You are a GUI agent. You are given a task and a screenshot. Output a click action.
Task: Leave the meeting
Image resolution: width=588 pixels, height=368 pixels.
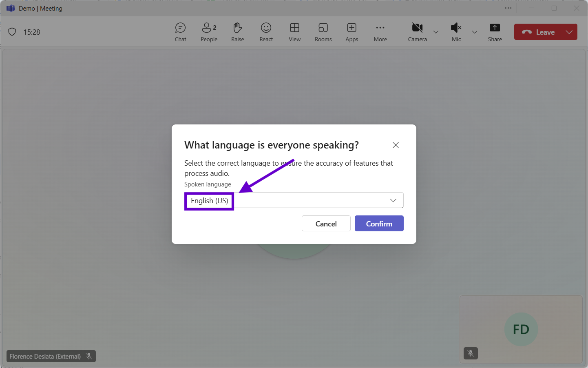[538, 32]
